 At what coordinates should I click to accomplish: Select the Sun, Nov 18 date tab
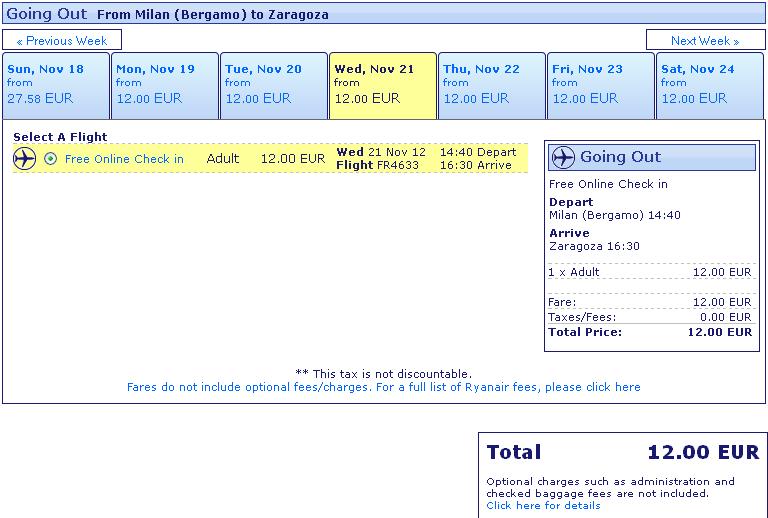point(56,86)
